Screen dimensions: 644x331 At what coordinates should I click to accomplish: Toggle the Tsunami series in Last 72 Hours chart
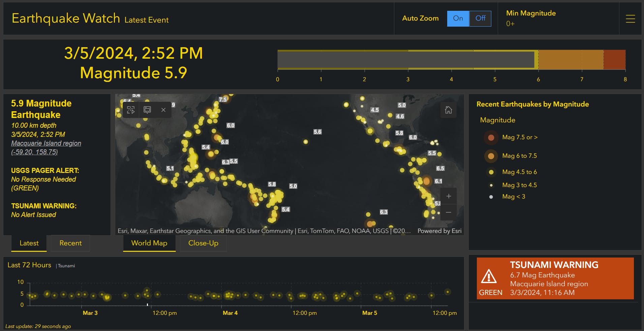[66, 266]
